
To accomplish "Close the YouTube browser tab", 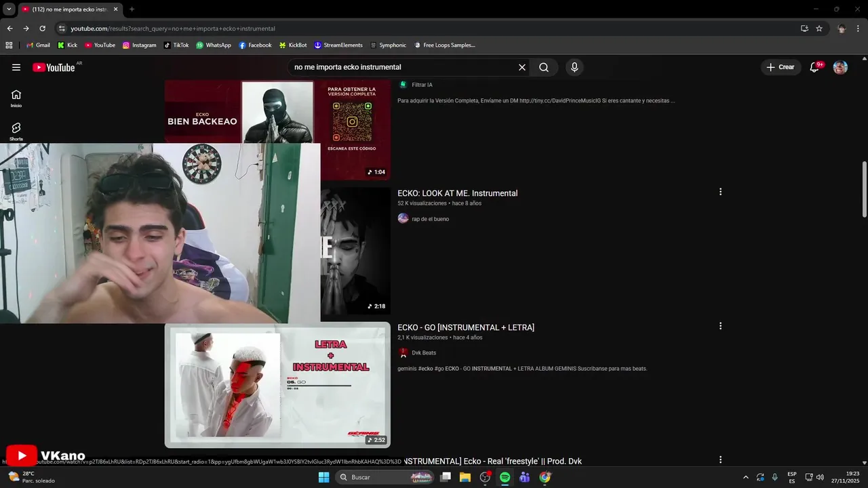I will pyautogui.click(x=115, y=9).
